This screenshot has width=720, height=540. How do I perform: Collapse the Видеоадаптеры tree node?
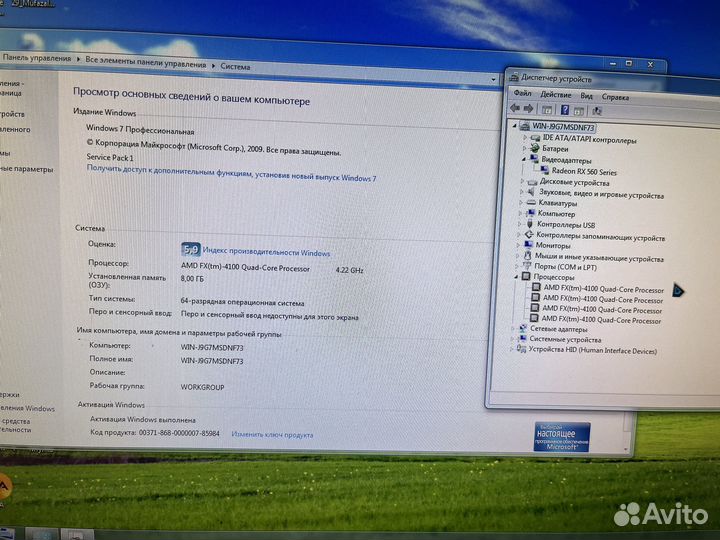coord(523,159)
